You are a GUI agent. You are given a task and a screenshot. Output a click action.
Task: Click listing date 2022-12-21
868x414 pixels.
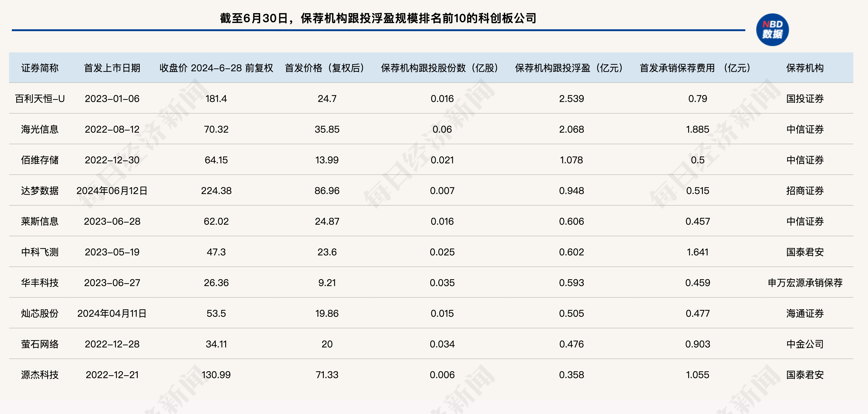(112, 375)
